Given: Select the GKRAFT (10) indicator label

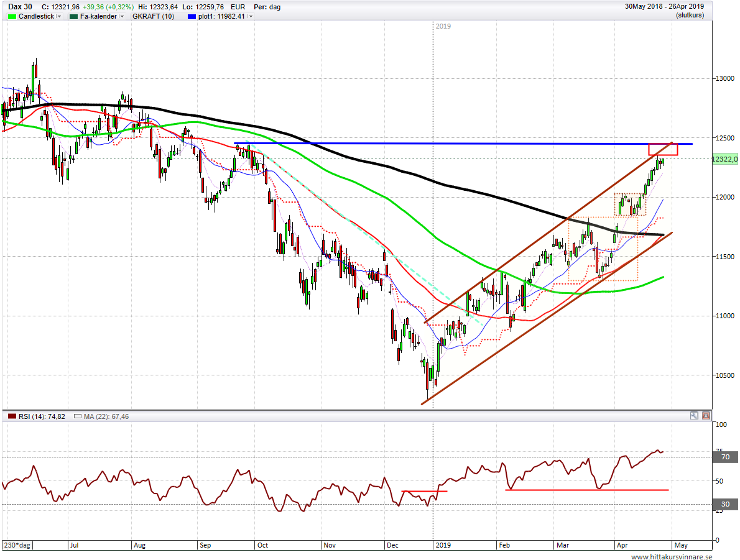Looking at the screenshot, I should click(x=153, y=17).
